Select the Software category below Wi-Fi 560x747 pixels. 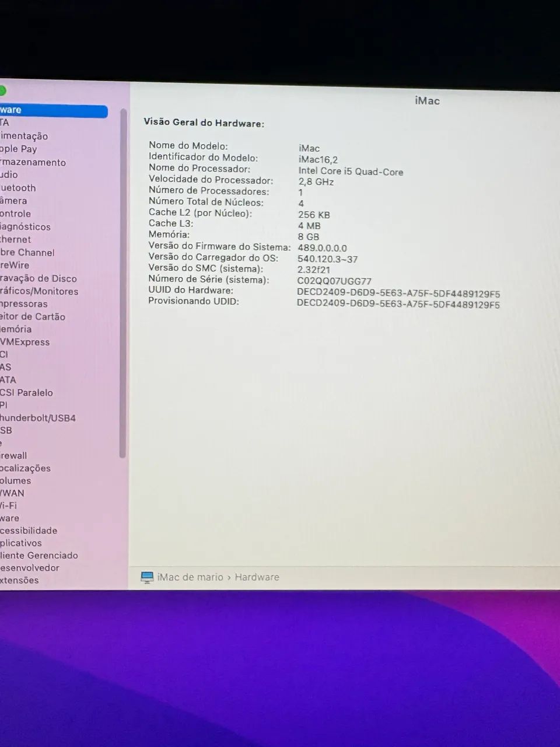pyautogui.click(x=10, y=518)
